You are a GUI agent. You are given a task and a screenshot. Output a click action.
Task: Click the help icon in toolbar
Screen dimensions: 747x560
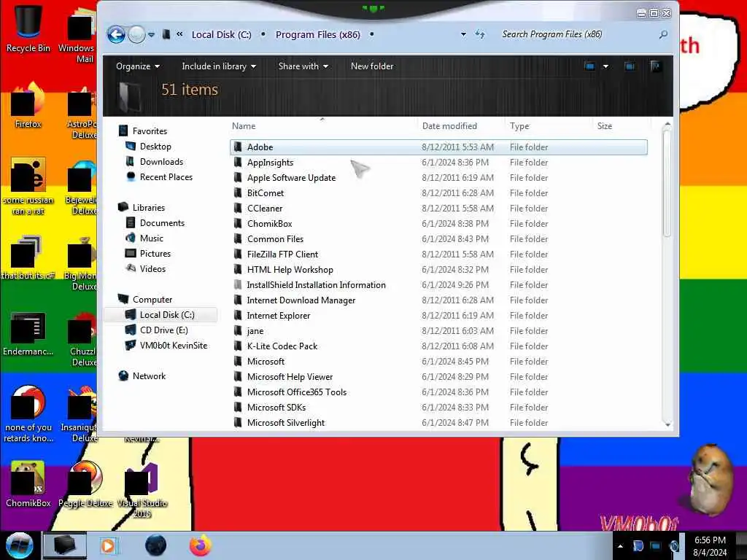coord(656,66)
